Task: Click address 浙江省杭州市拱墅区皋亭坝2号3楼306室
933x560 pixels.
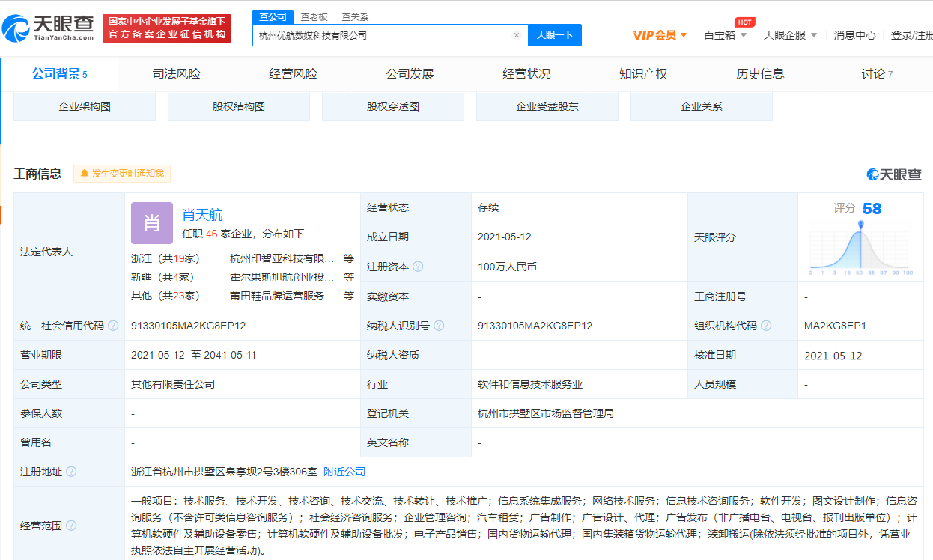Action: 223,472
